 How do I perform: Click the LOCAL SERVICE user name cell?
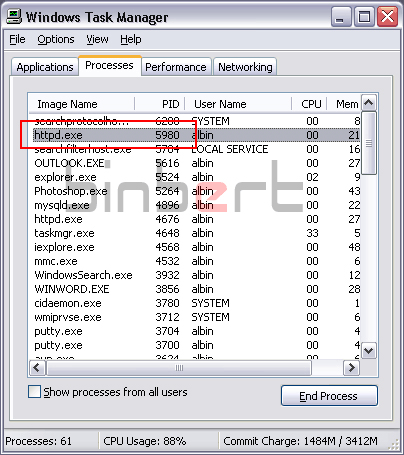pos(230,149)
